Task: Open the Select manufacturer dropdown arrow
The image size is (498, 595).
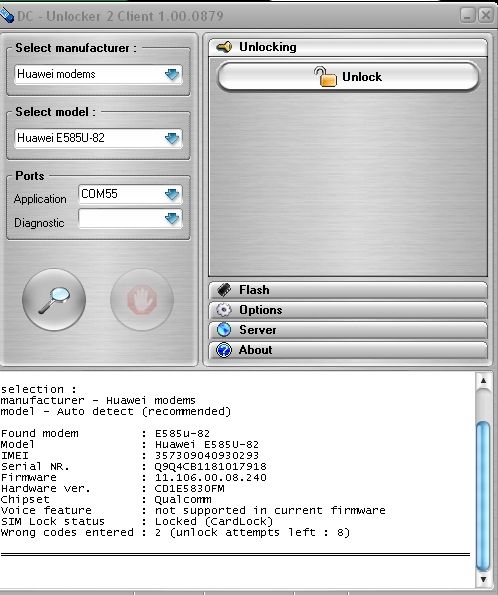Action: [172, 74]
